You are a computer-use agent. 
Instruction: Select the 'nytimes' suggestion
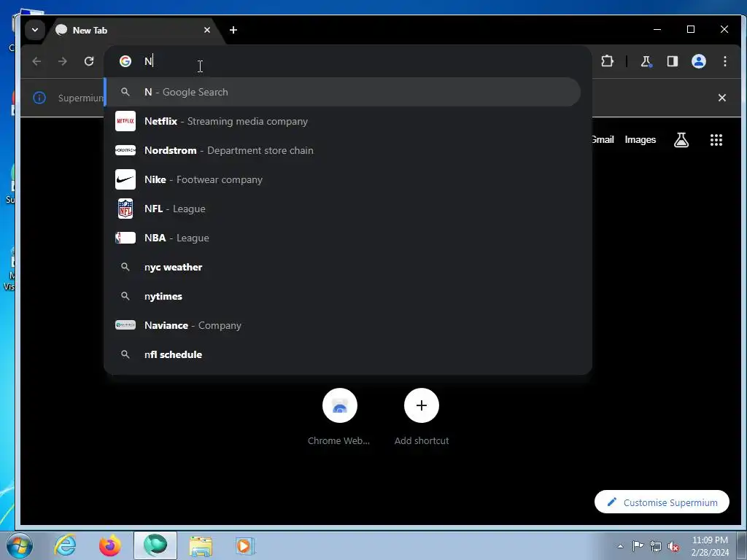click(x=343, y=296)
